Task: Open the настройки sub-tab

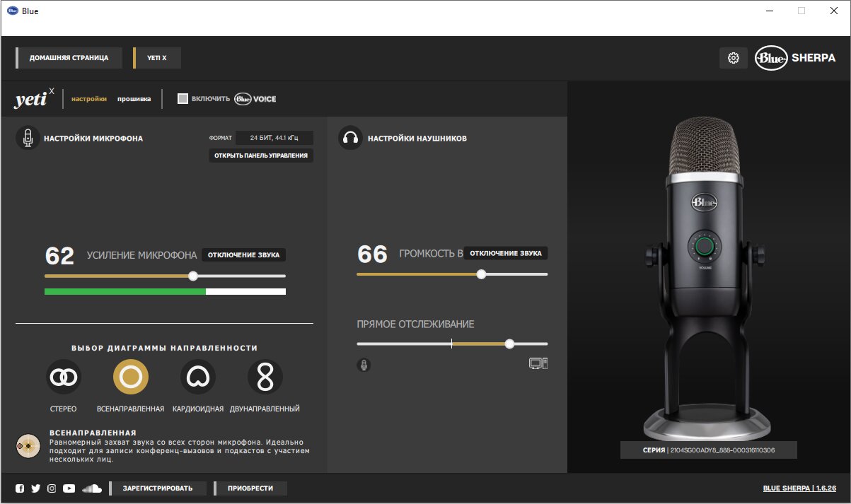Action: [x=89, y=99]
